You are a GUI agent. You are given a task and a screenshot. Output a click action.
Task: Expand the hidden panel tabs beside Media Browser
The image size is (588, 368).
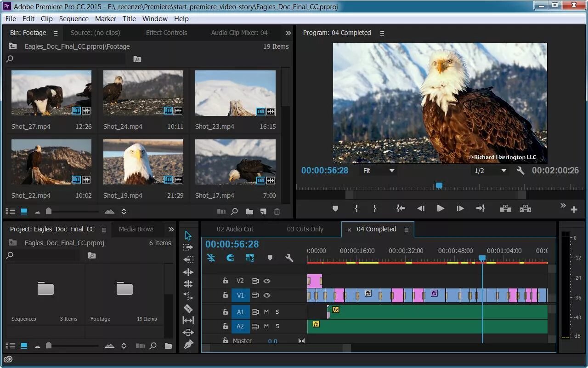[x=171, y=229]
